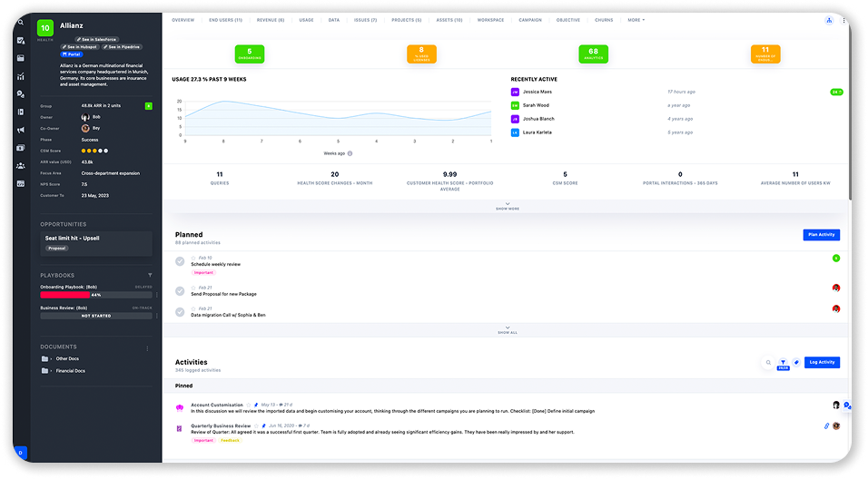
Task: Search activities with the magnifier icon
Action: click(x=768, y=362)
